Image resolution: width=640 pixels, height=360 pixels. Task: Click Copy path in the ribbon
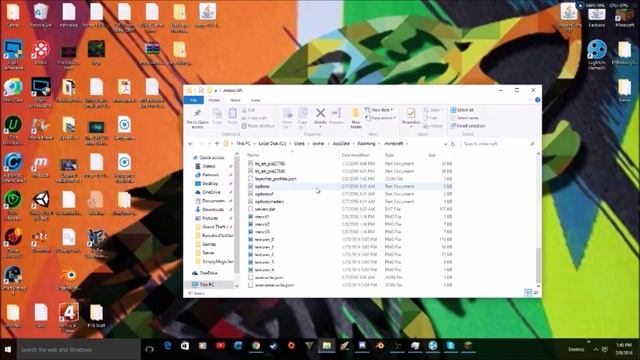point(254,118)
